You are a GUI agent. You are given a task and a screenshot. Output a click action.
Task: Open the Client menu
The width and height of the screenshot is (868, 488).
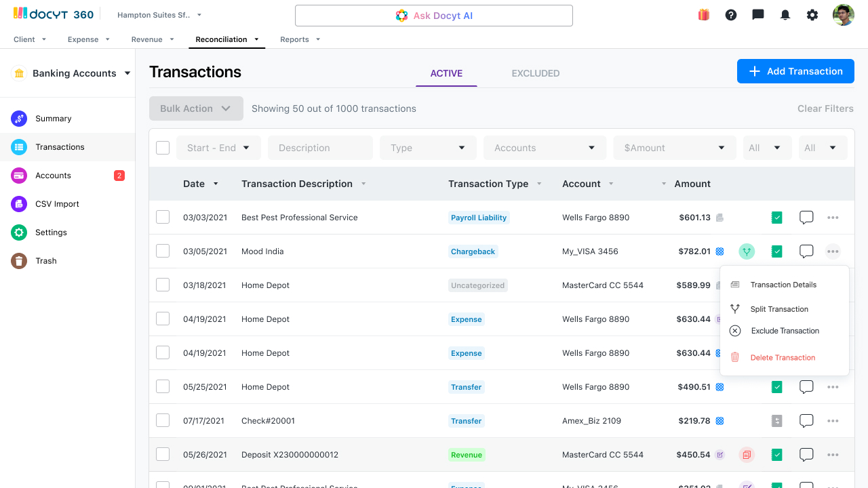pyautogui.click(x=30, y=39)
